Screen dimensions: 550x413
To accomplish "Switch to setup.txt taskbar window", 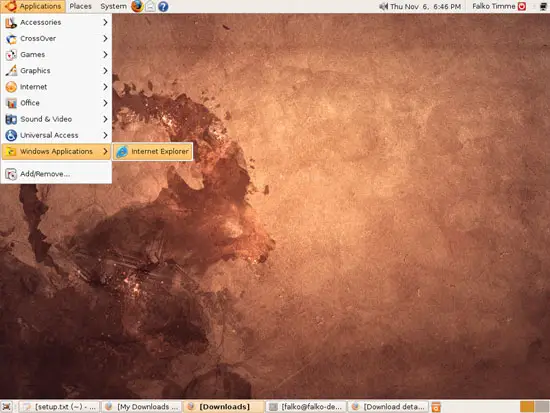I will 59,407.
